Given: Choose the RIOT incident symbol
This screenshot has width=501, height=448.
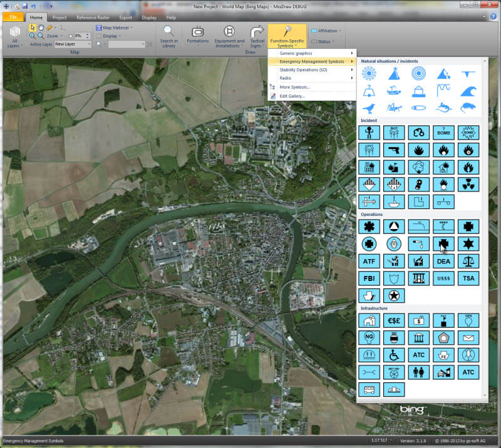Looking at the screenshot, I should pyautogui.click(x=394, y=133).
